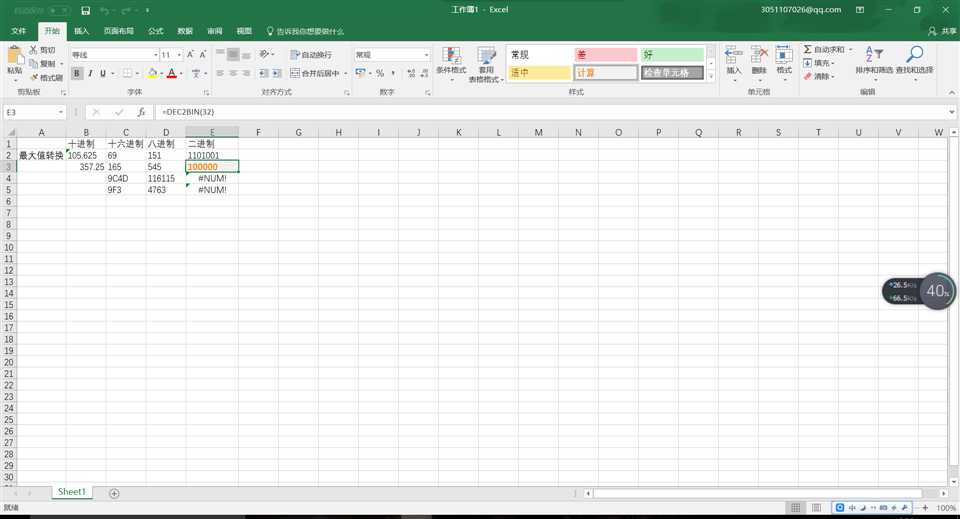This screenshot has height=519, width=960.
Task: Open the Fill (填充) menu
Action: pyautogui.click(x=818, y=63)
